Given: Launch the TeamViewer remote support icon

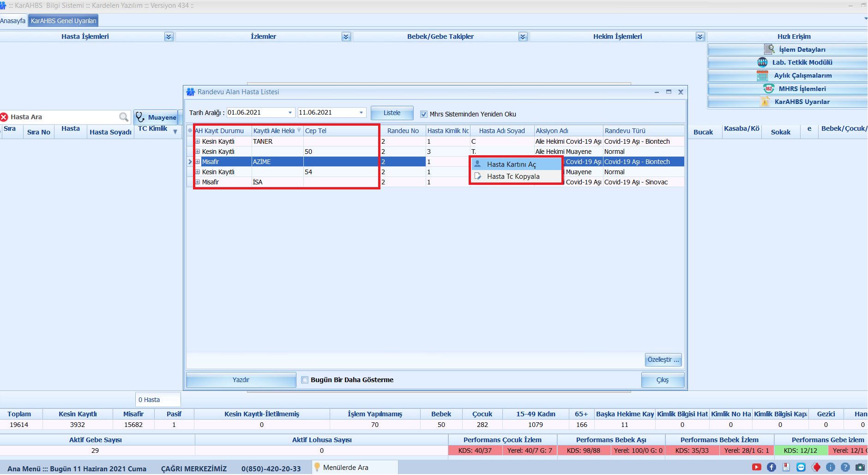Looking at the screenshot, I should [x=801, y=467].
